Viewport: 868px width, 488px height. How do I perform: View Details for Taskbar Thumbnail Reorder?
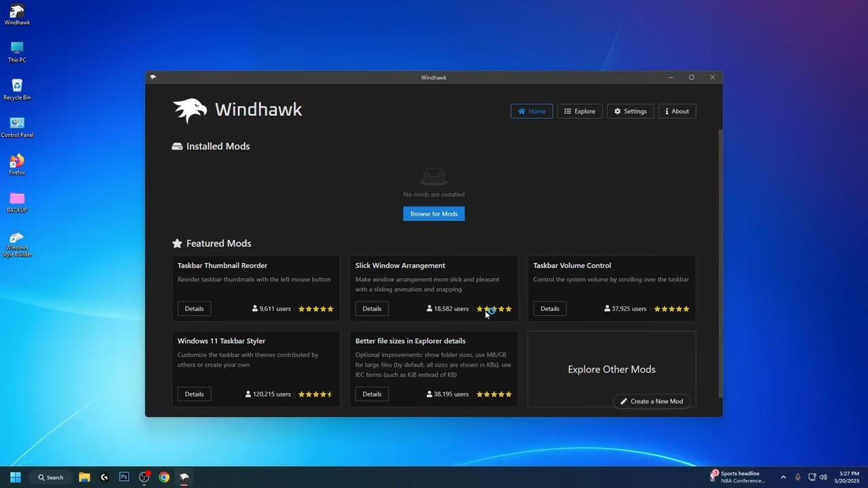pyautogui.click(x=194, y=308)
